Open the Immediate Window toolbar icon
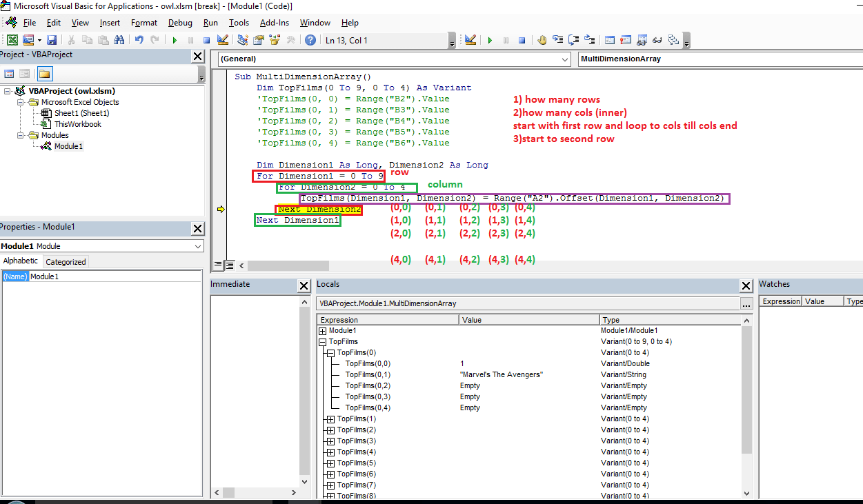Image resolution: width=863 pixels, height=504 pixels. [x=626, y=40]
